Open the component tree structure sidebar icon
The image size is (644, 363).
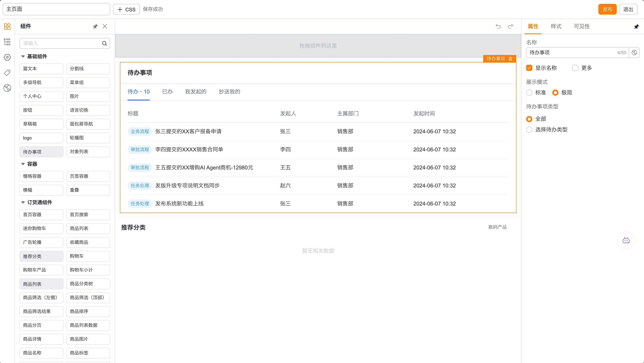[x=7, y=42]
